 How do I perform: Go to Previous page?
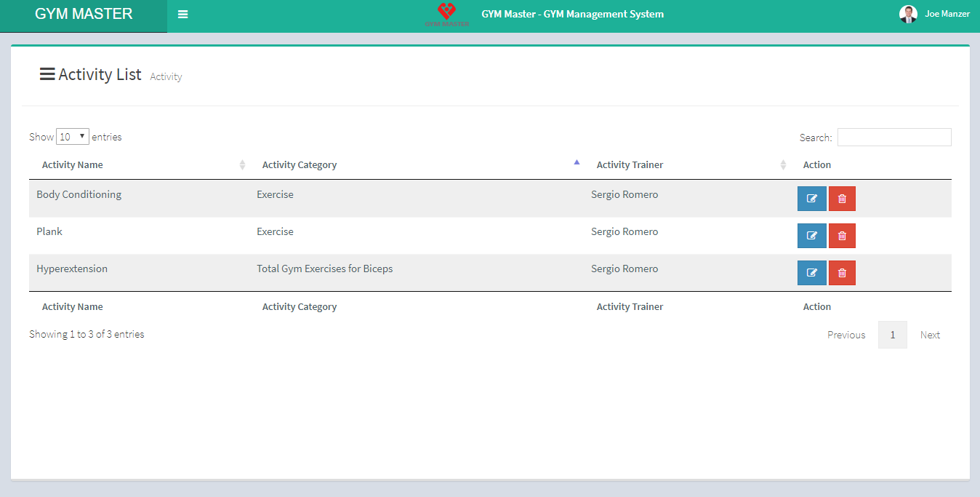[x=846, y=335]
